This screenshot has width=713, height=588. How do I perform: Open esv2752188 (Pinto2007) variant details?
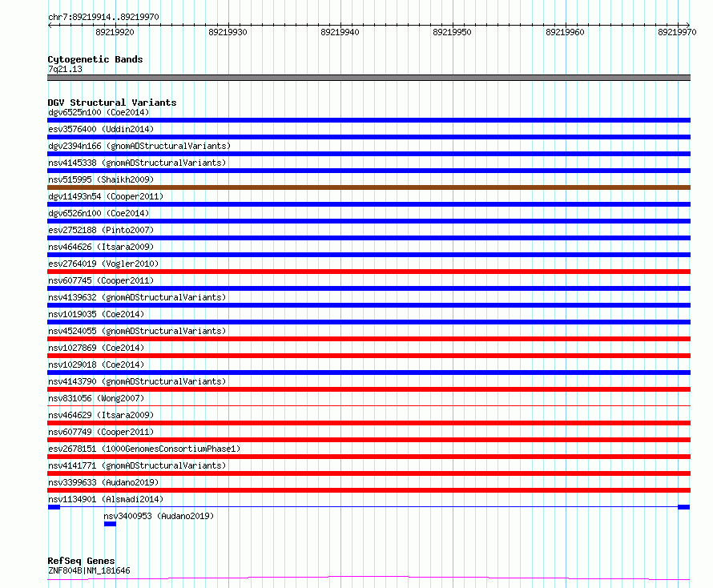[x=101, y=230]
